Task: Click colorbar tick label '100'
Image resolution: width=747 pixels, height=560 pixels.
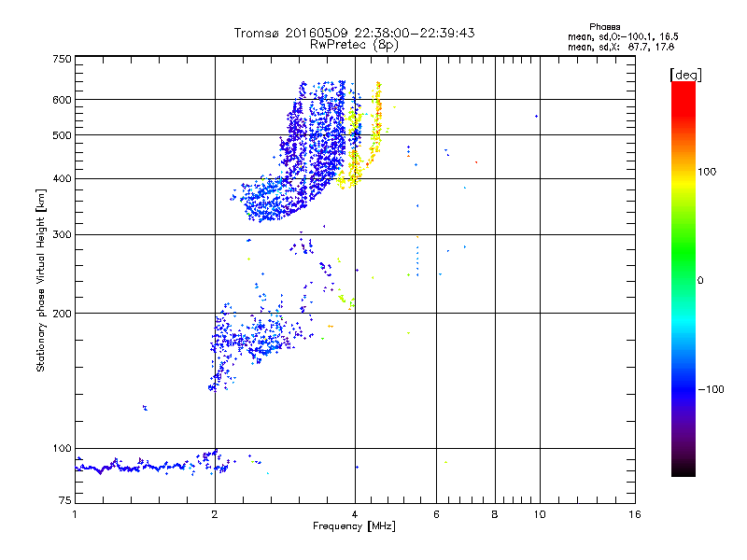Action: pos(707,172)
